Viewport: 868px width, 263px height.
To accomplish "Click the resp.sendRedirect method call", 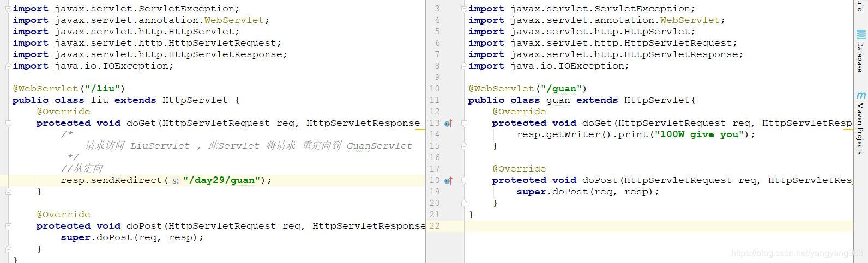I will pos(112,180).
